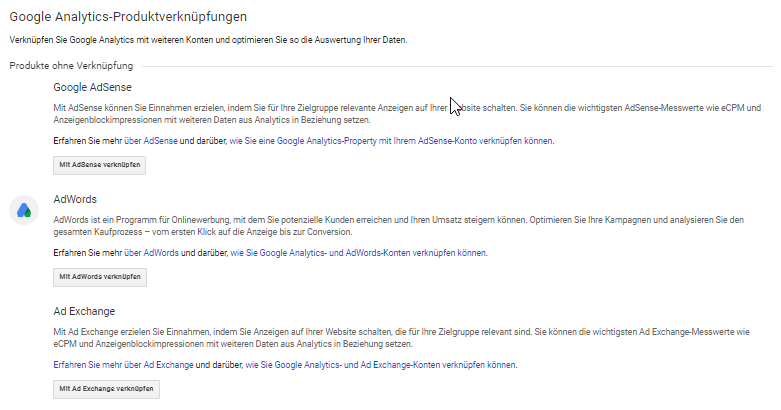Click the 'Google Analytics-Produktverknüpfungen' page title
Screen dimensions: 781x410
coord(128,17)
